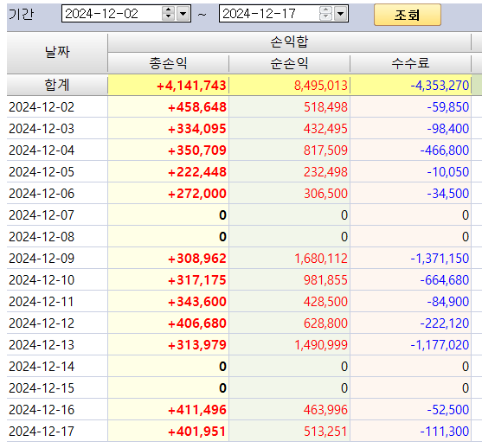The width and height of the screenshot is (482, 448).
Task: Increase end date with up spinner arrow
Action: pyautogui.click(x=325, y=10)
